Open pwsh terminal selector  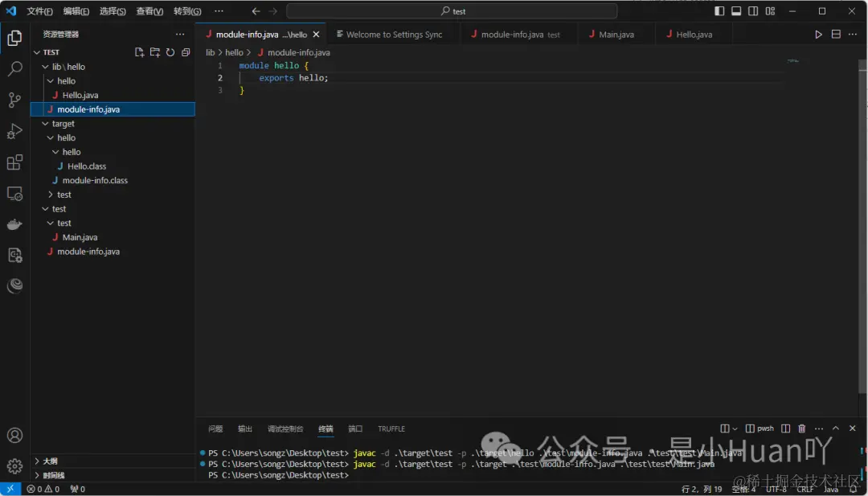click(760, 428)
